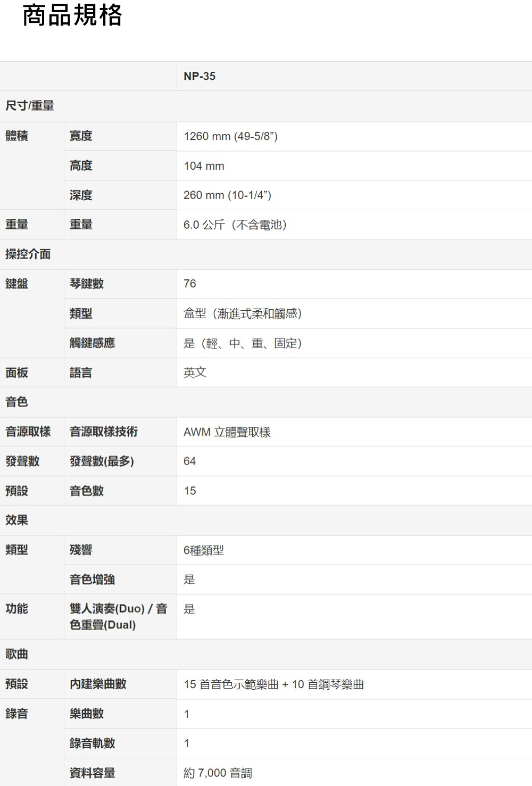Click the 資料容量 label cell
532x786 pixels.
(120, 772)
